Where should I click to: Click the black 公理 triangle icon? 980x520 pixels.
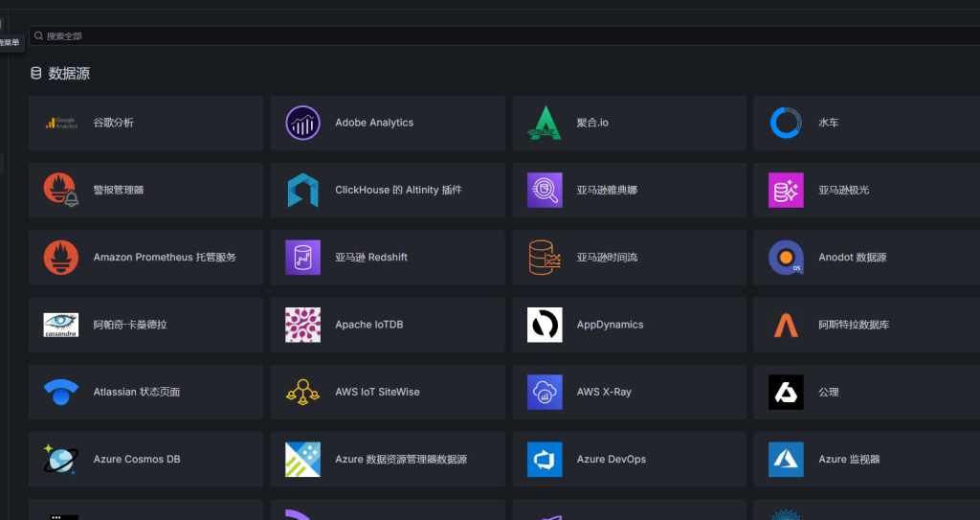tap(786, 393)
